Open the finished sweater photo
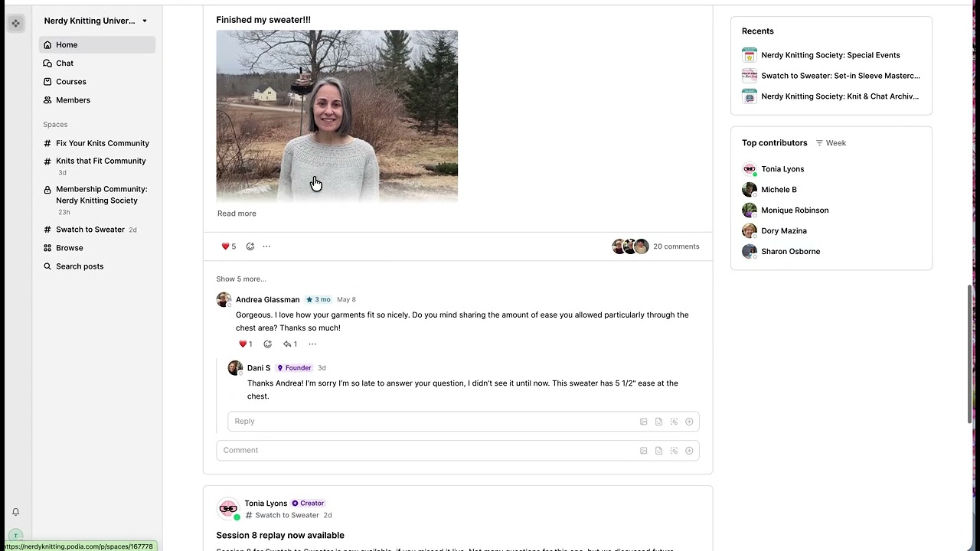 337,116
